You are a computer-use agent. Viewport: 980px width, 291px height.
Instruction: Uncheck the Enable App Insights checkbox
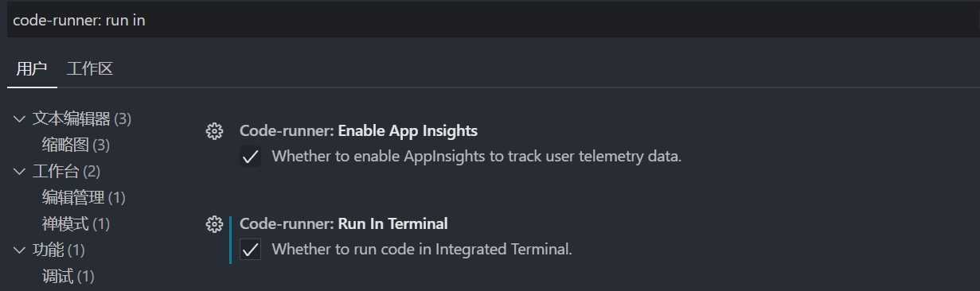(x=251, y=157)
